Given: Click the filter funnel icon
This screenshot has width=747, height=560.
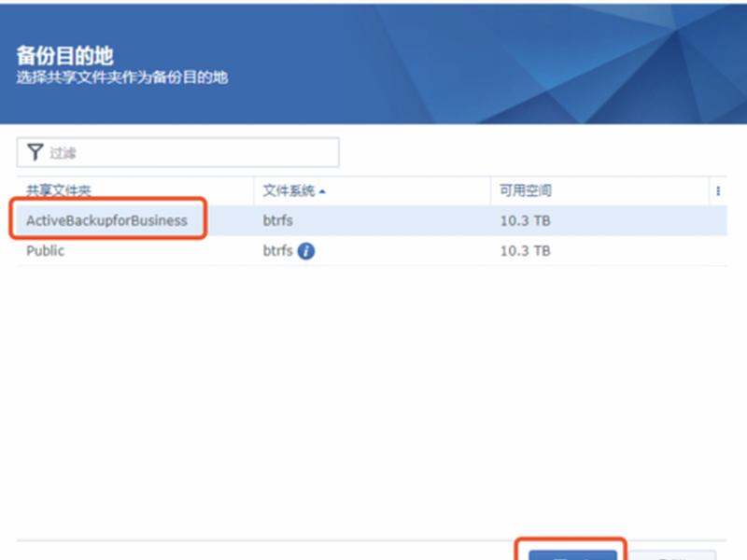Looking at the screenshot, I should pos(35,152).
